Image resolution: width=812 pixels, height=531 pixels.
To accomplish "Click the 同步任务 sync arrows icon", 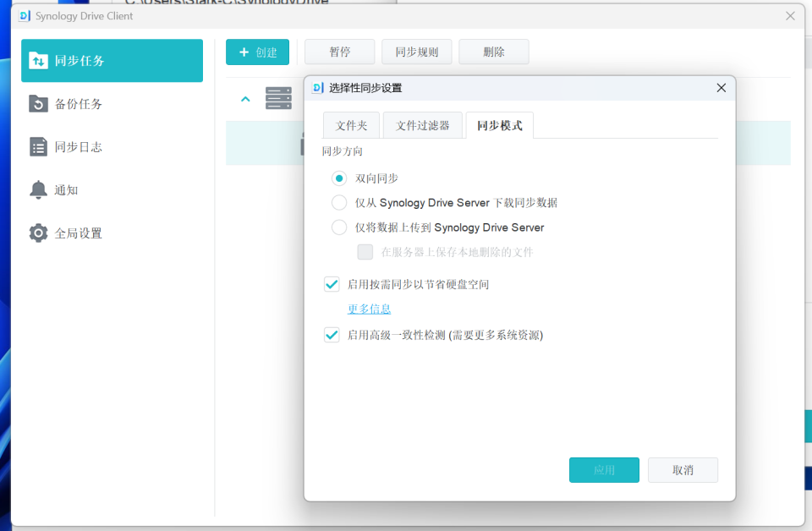I will [38, 61].
